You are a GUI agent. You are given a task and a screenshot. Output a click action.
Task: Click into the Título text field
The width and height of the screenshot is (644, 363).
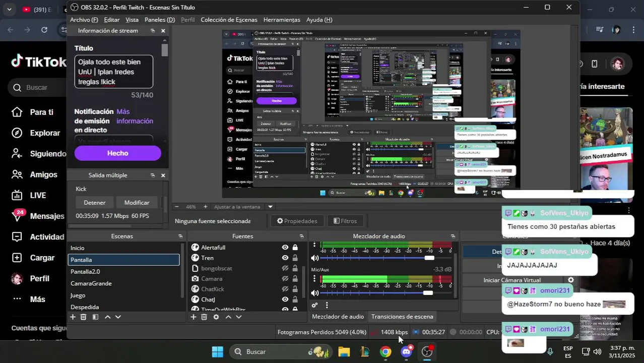114,72
